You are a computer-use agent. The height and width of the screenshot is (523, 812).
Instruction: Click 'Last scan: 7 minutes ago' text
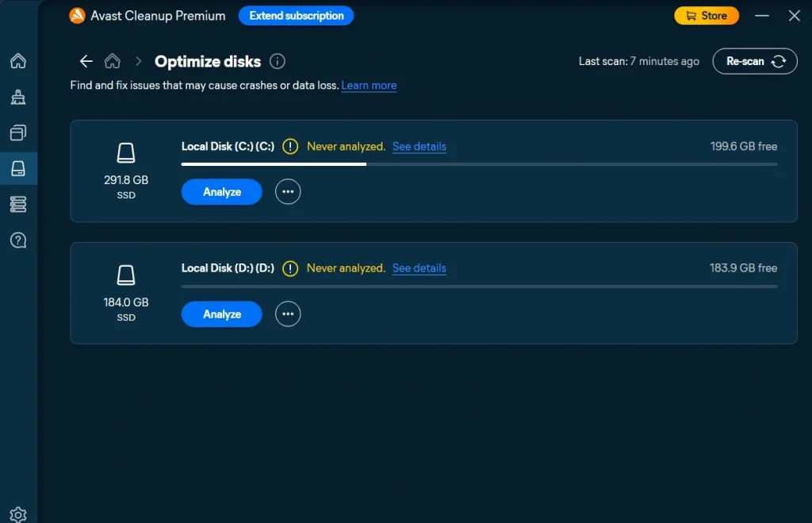[x=638, y=61]
